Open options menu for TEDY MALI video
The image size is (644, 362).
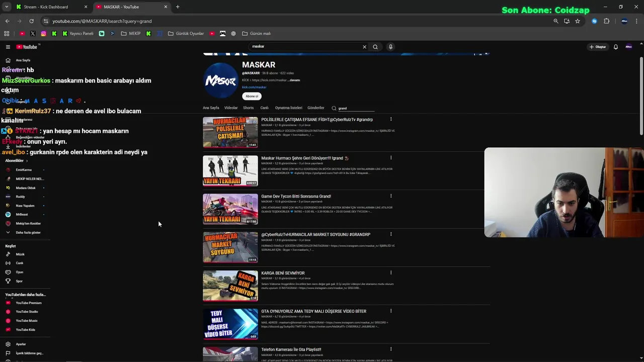point(391,311)
